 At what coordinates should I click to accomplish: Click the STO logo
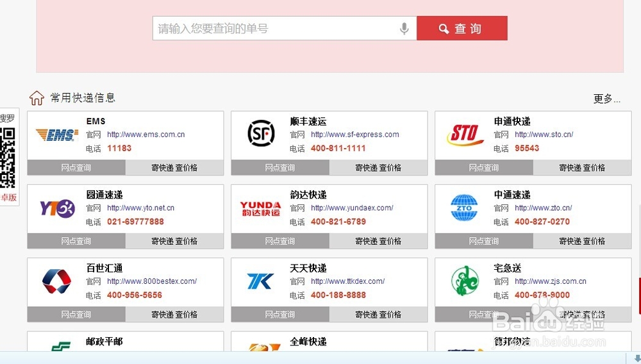click(465, 135)
